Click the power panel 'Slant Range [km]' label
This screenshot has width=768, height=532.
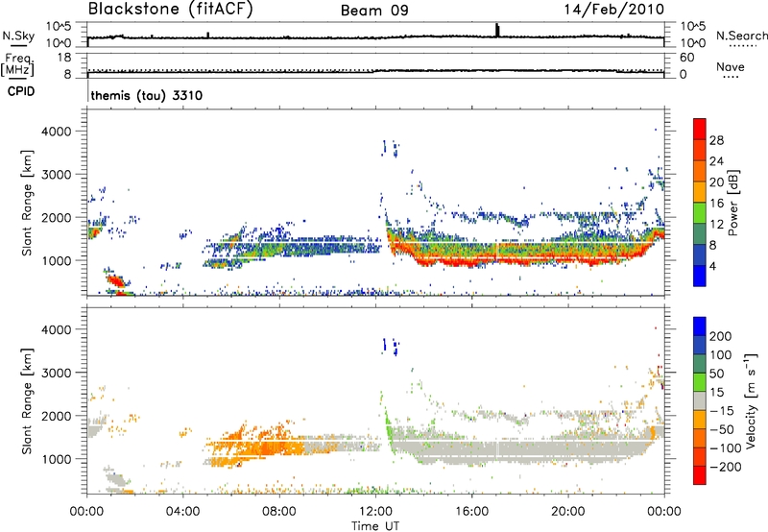(x=27, y=203)
